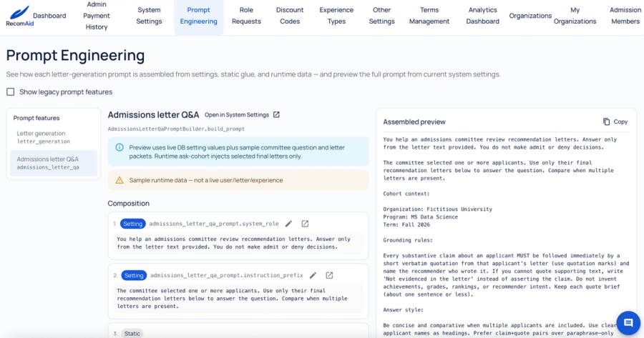The width and height of the screenshot is (644, 338).
Task: Click admissions_letter_qa_prompt.instruction_prefix key text
Action: (227, 275)
